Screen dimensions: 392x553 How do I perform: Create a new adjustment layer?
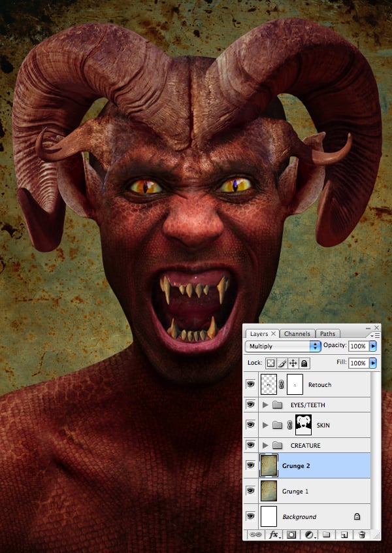click(308, 535)
